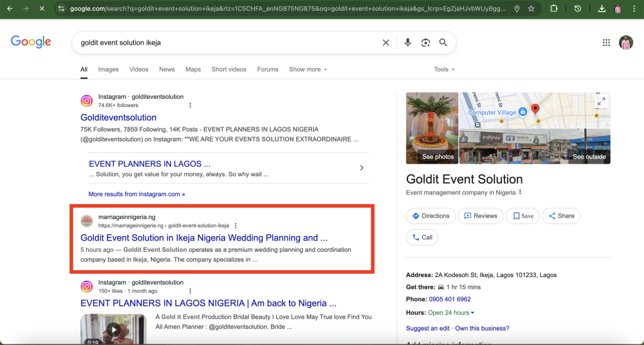Screen dimensions: 644x345
Task: Search by image with Lens icon
Action: point(426,42)
